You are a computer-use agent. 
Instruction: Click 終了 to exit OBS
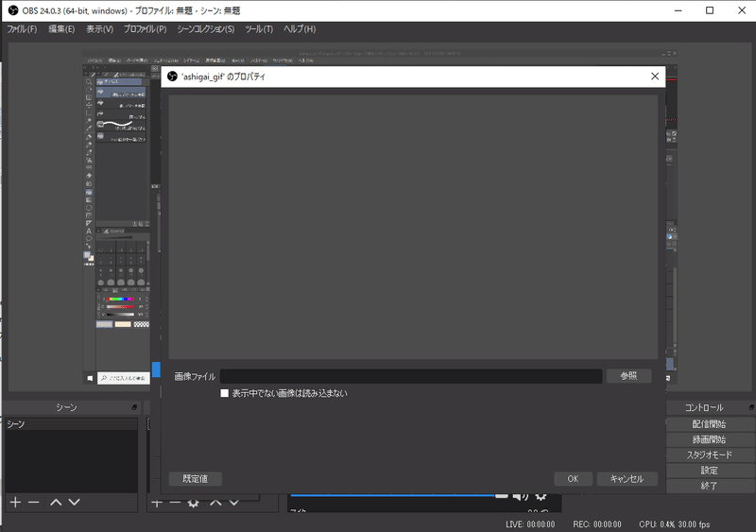click(709, 486)
